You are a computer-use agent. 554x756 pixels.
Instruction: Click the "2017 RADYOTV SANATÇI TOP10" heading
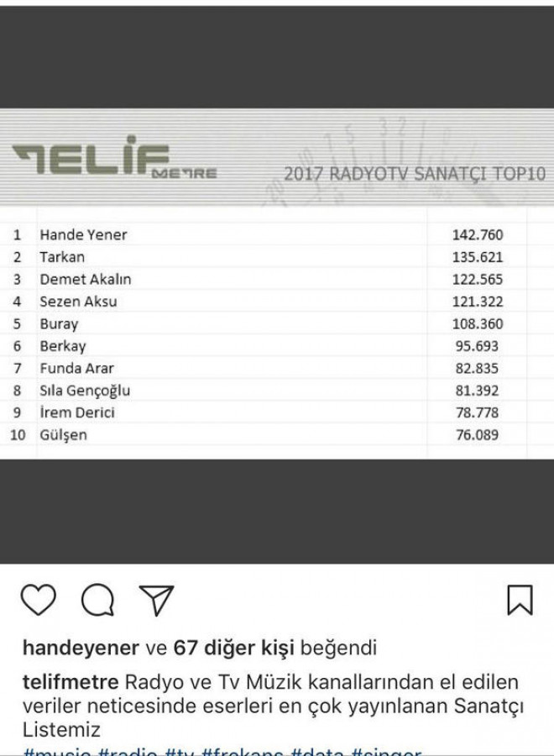415,175
